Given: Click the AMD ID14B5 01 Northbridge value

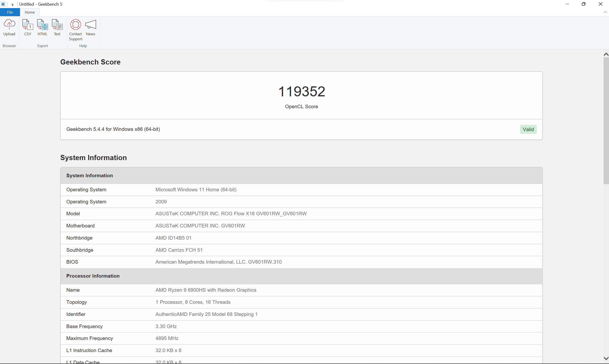Looking at the screenshot, I should (x=173, y=238).
